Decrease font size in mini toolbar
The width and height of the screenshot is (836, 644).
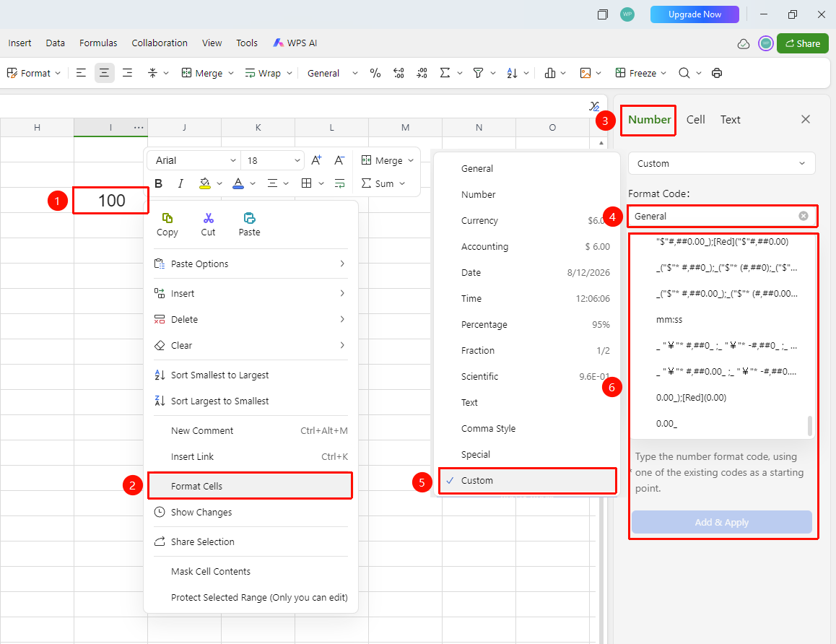pyautogui.click(x=339, y=160)
